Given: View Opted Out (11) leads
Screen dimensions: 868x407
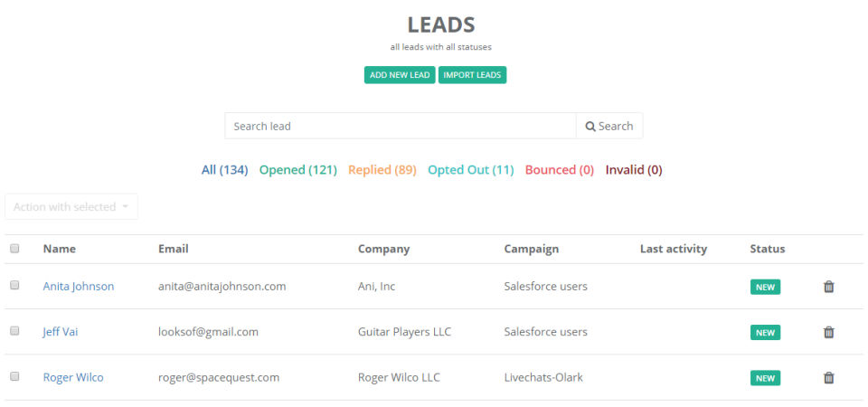Looking at the screenshot, I should pos(470,170).
